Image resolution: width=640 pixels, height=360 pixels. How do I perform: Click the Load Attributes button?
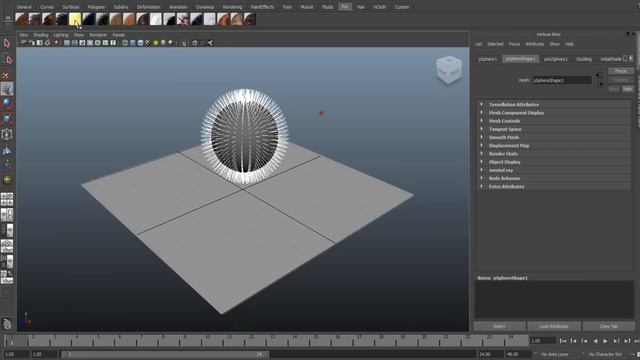[x=553, y=326]
